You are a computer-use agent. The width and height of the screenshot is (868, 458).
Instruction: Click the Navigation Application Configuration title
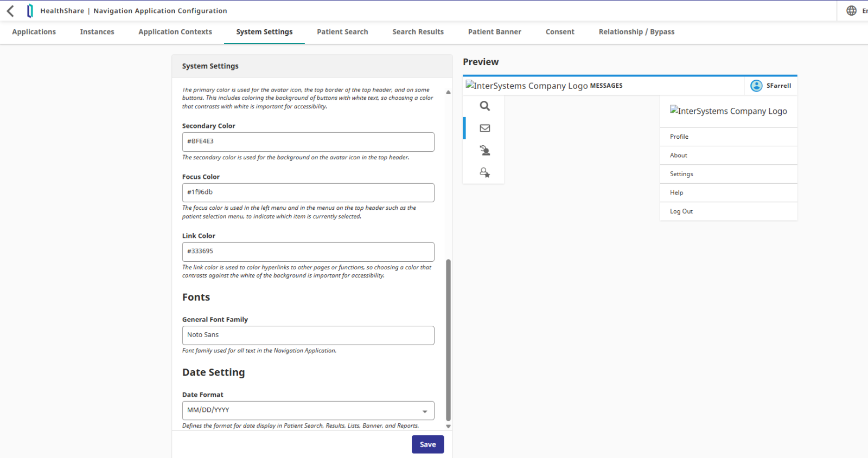[160, 11]
